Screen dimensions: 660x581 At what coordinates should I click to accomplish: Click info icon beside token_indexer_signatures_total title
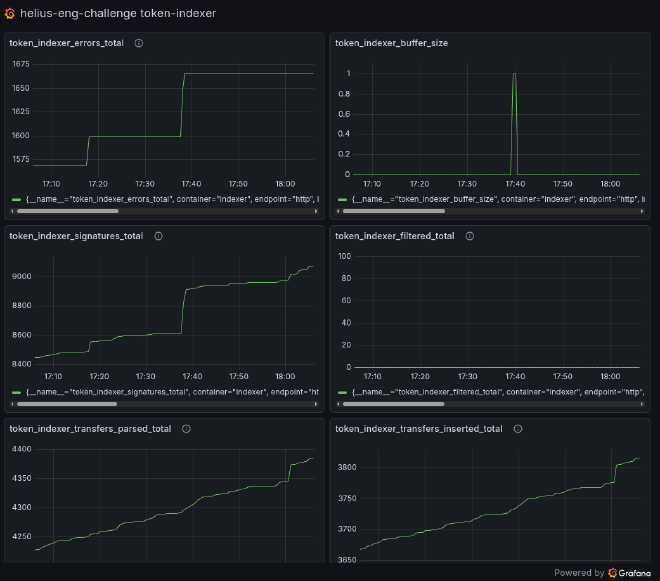(x=158, y=236)
